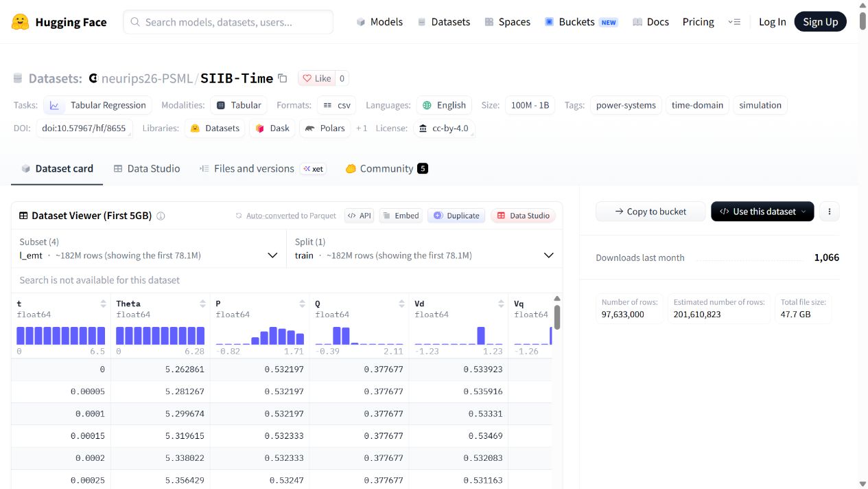This screenshot has height=489, width=868.
Task: Expand the +1 more libraries tag
Action: tap(362, 128)
